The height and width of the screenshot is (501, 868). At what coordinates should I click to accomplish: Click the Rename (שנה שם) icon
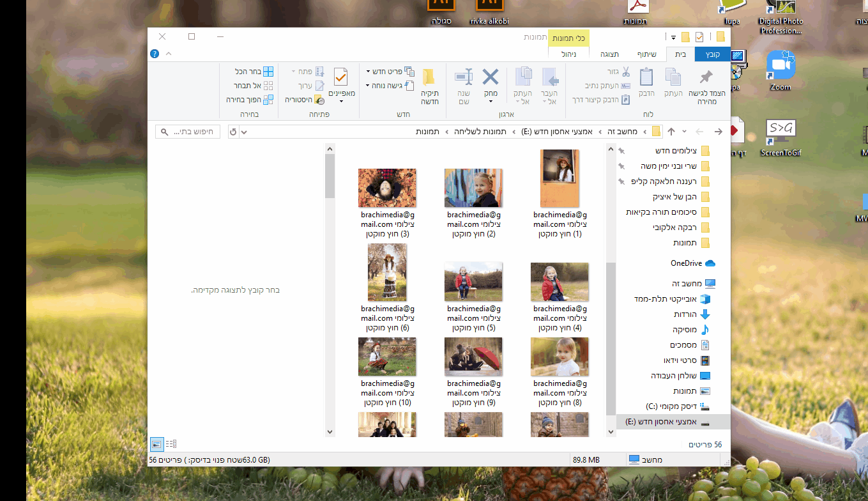464,77
